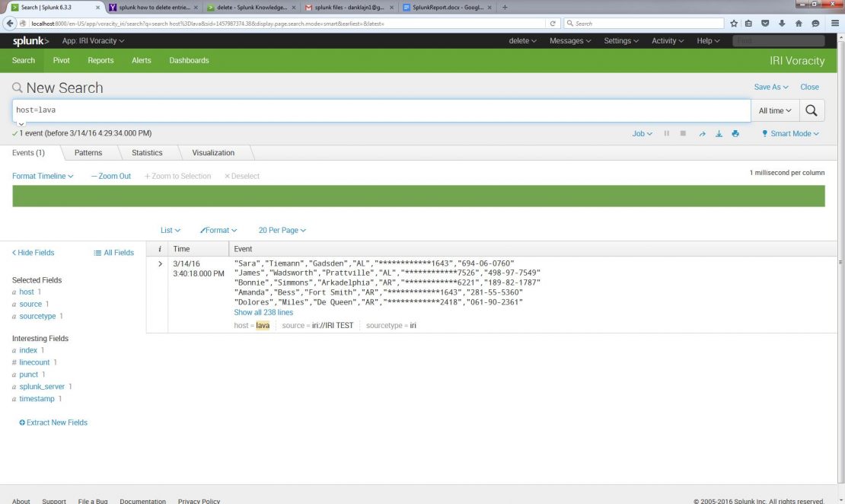Print the search results

coord(735,134)
